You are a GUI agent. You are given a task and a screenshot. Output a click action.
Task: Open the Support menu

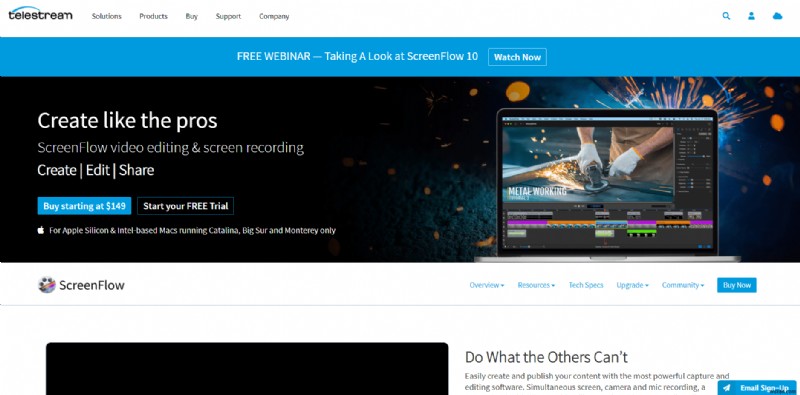tap(228, 16)
